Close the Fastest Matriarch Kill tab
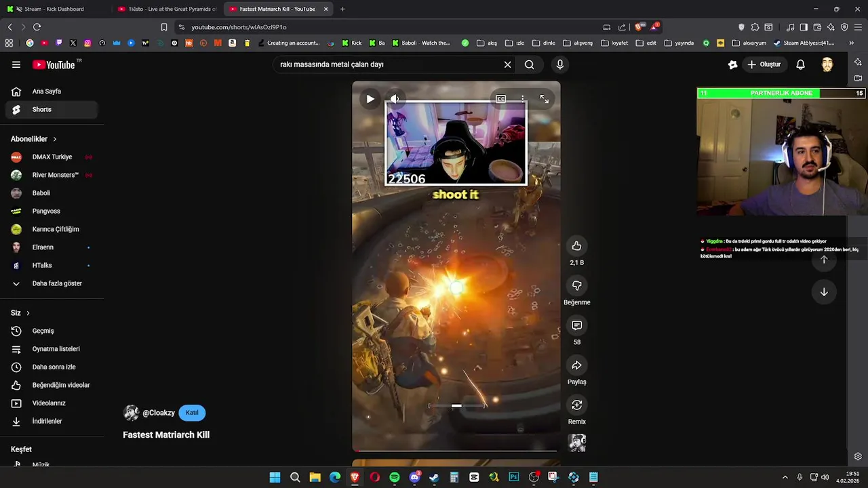Viewport: 868px width, 488px height. click(x=326, y=9)
